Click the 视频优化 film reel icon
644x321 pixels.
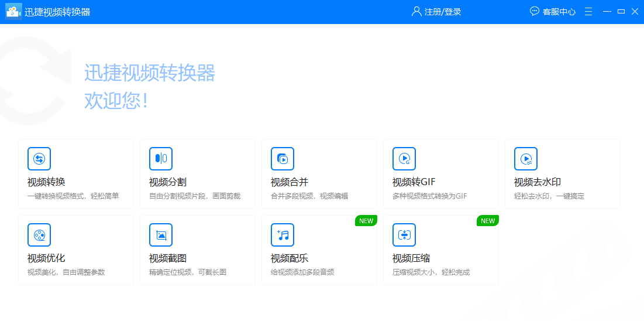(x=39, y=235)
